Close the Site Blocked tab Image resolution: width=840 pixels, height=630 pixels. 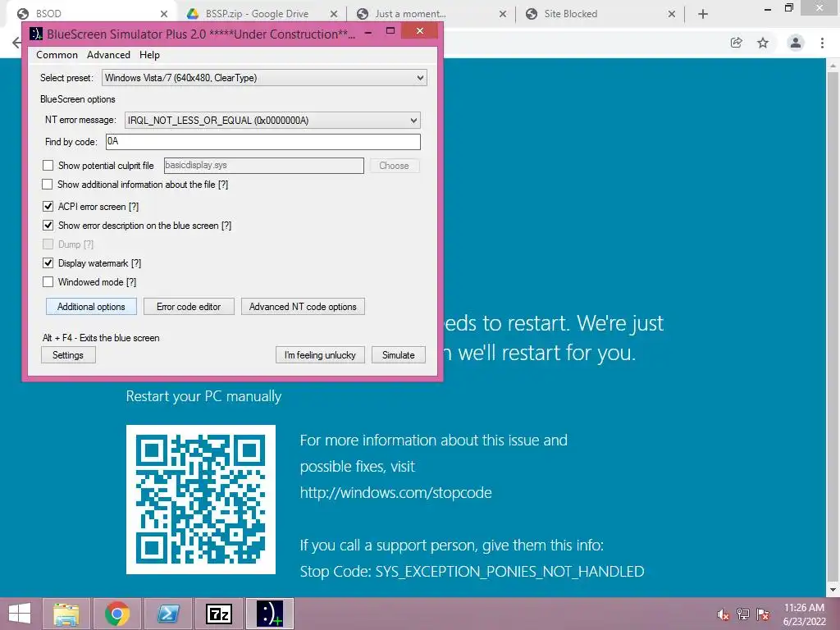(x=671, y=14)
